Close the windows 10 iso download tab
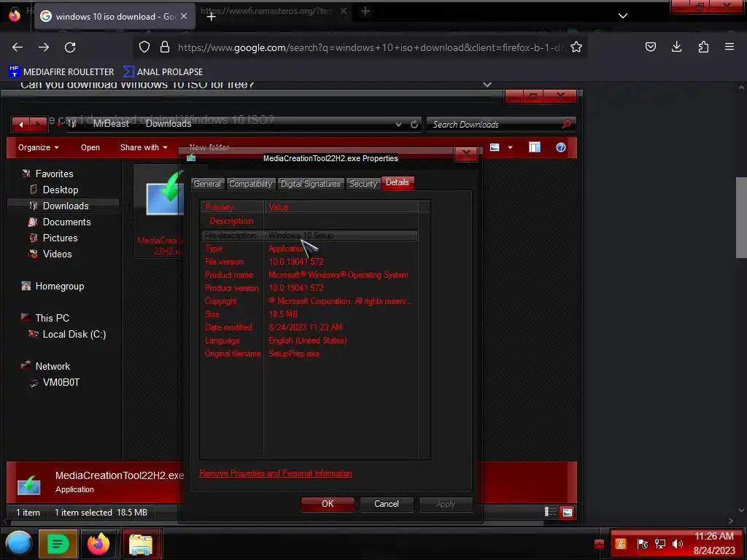 tap(184, 16)
